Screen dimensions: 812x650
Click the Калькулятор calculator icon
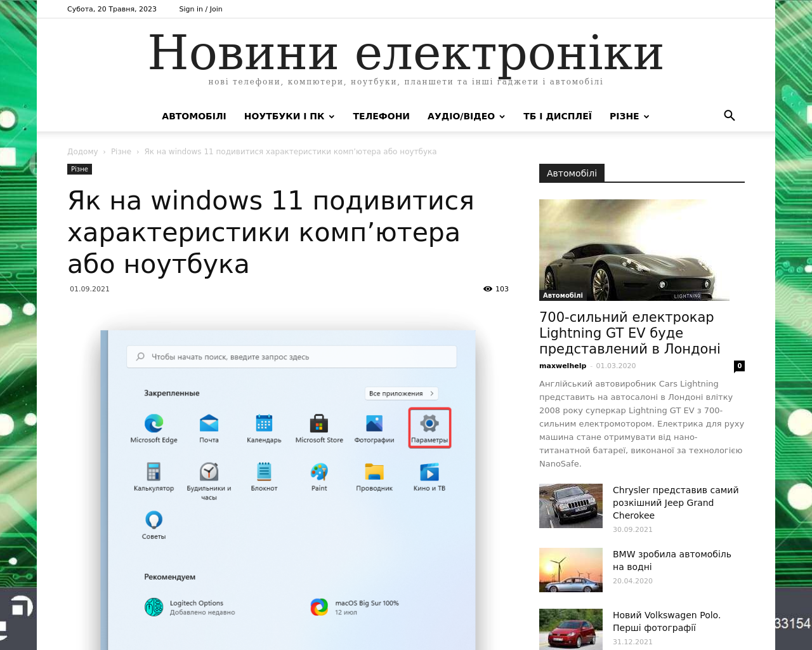(154, 472)
